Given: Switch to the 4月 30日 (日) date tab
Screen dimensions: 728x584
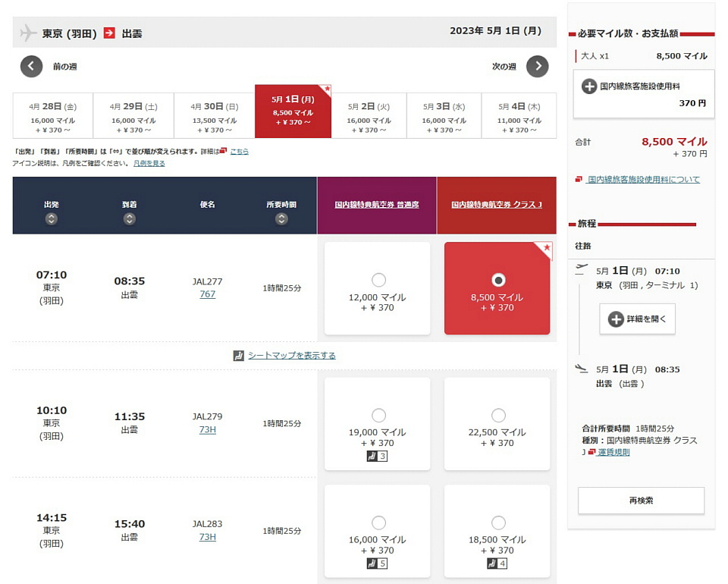Looking at the screenshot, I should 214,115.
